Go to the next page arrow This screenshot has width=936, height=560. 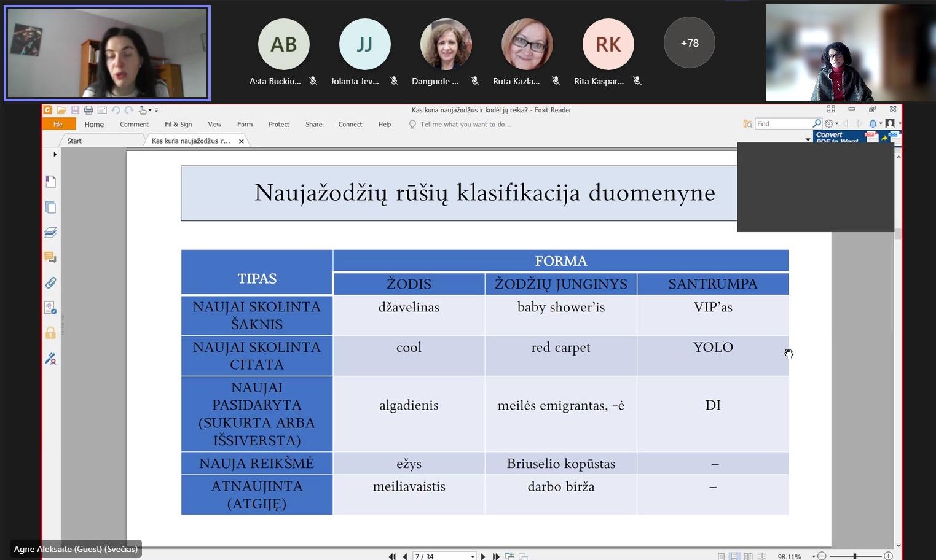[483, 556]
